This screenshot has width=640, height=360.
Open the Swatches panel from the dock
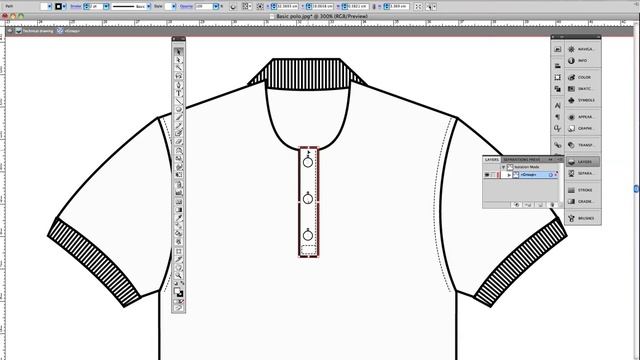coord(582,89)
